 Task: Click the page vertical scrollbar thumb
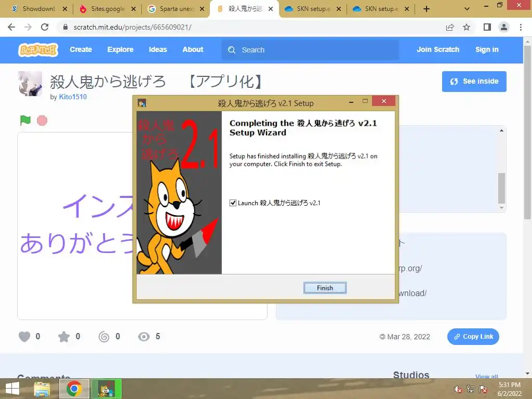click(527, 132)
